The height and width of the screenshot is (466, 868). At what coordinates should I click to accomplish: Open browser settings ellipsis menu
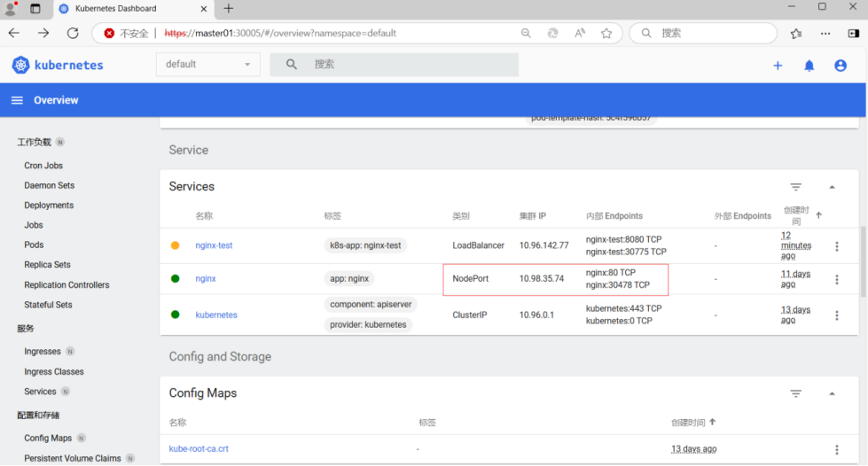[x=825, y=33]
